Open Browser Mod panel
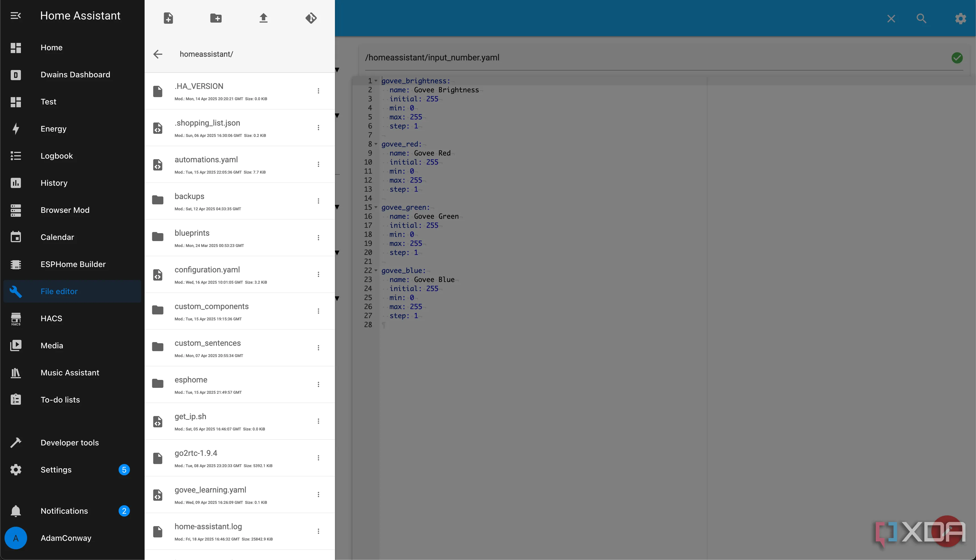This screenshot has width=976, height=560. (x=72, y=210)
